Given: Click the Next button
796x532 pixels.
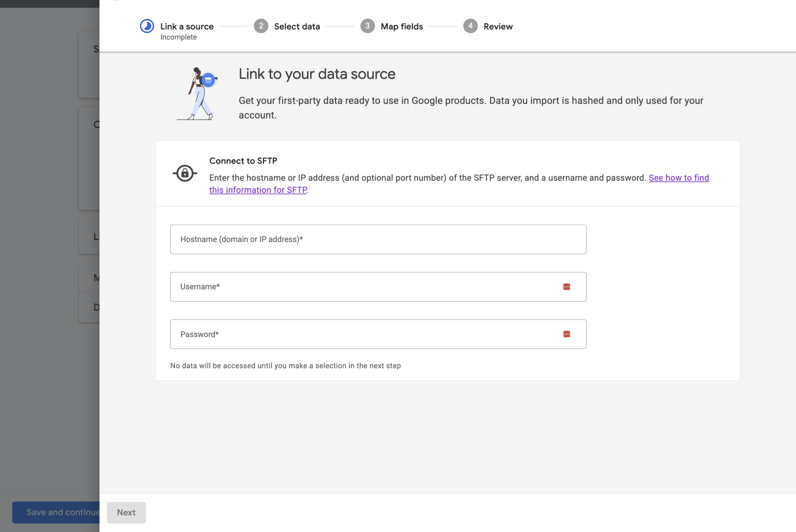Looking at the screenshot, I should 126,512.
